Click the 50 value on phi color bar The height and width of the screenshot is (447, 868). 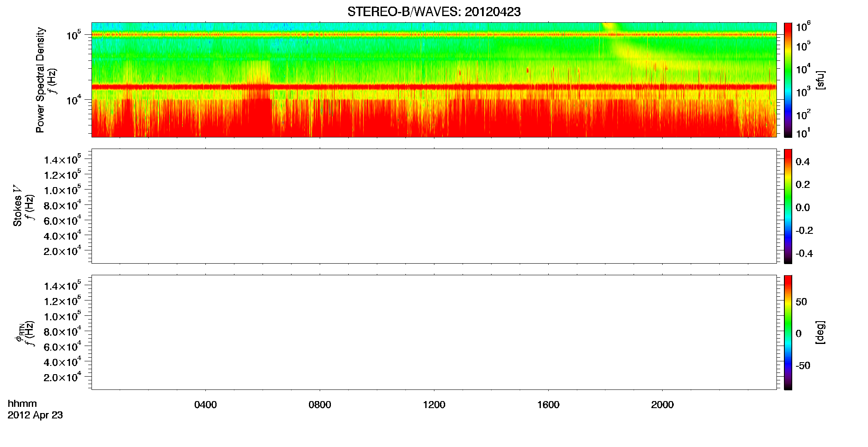801,302
